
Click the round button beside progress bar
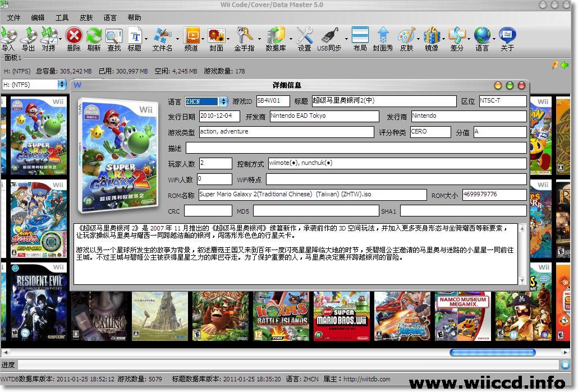click(565, 365)
